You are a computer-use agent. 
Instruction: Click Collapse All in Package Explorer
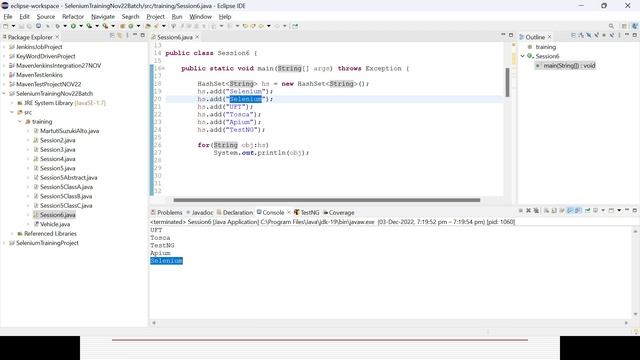pyautogui.click(x=112, y=36)
